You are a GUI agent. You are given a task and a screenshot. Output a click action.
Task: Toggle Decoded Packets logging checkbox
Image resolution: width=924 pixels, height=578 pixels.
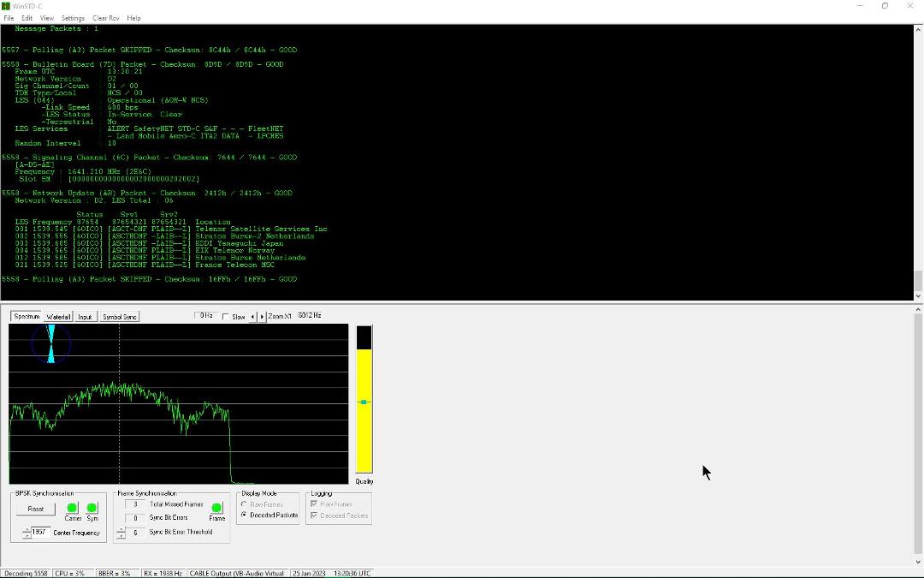[314, 515]
